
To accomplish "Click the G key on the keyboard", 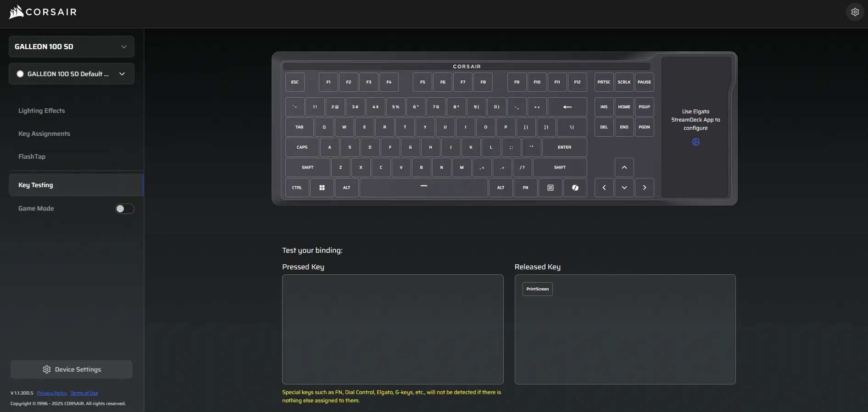I will [411, 147].
